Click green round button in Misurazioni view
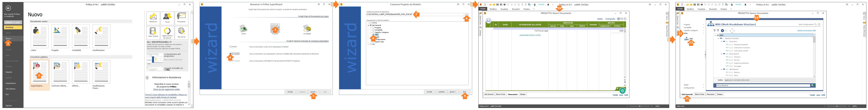Screen dimensions: 868x110 622,90
